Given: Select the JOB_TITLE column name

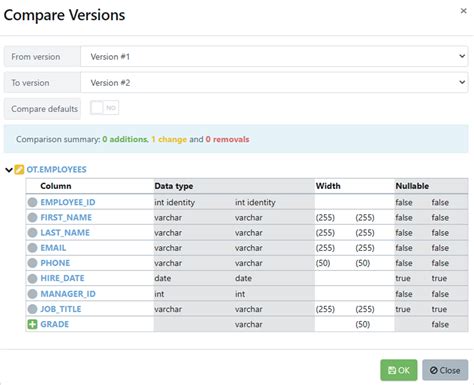Looking at the screenshot, I should [x=61, y=309].
